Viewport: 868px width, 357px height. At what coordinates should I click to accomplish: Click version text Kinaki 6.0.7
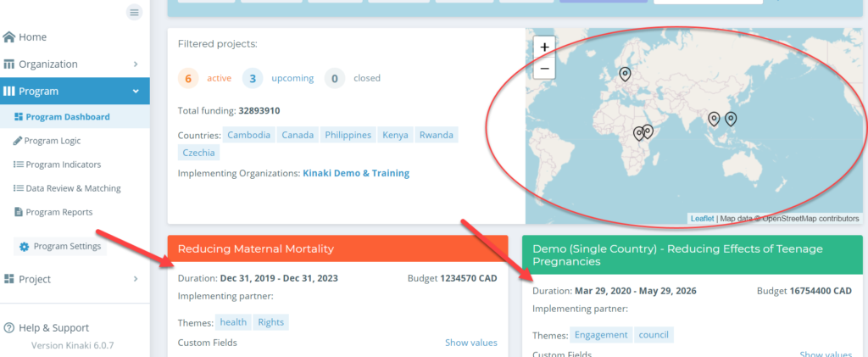pos(73,345)
